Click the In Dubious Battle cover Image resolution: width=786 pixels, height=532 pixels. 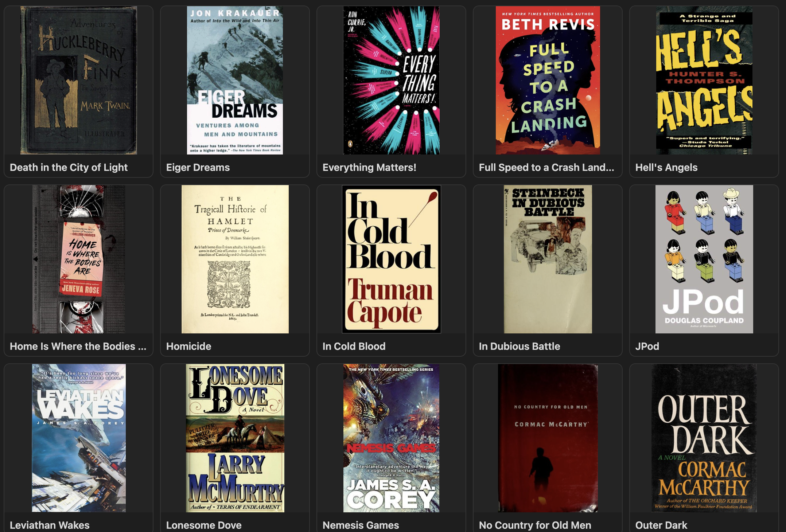548,259
